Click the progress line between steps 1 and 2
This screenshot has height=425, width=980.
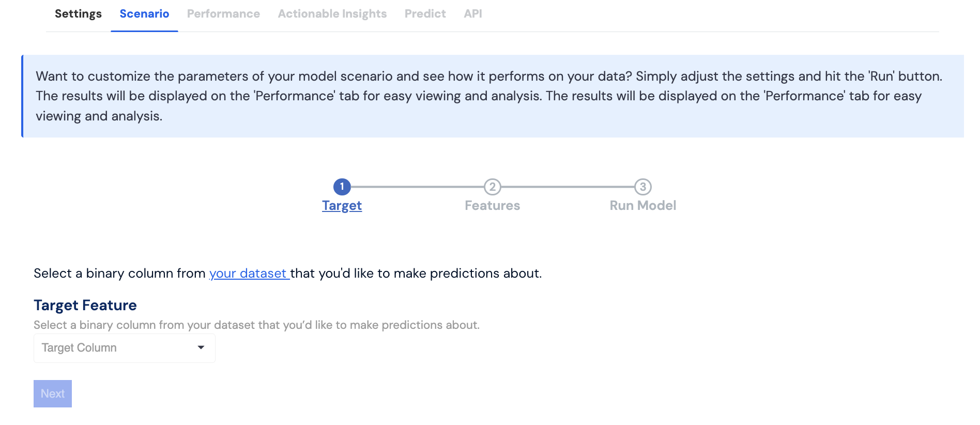point(417,187)
